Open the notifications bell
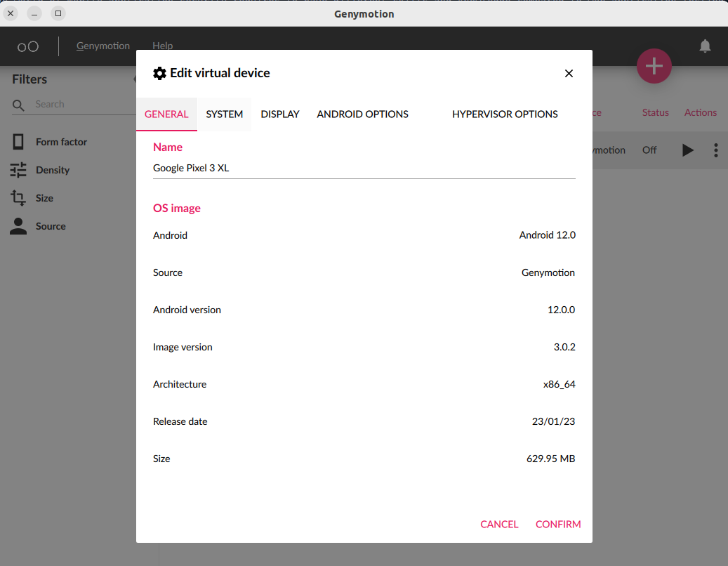The height and width of the screenshot is (566, 728). click(x=705, y=46)
